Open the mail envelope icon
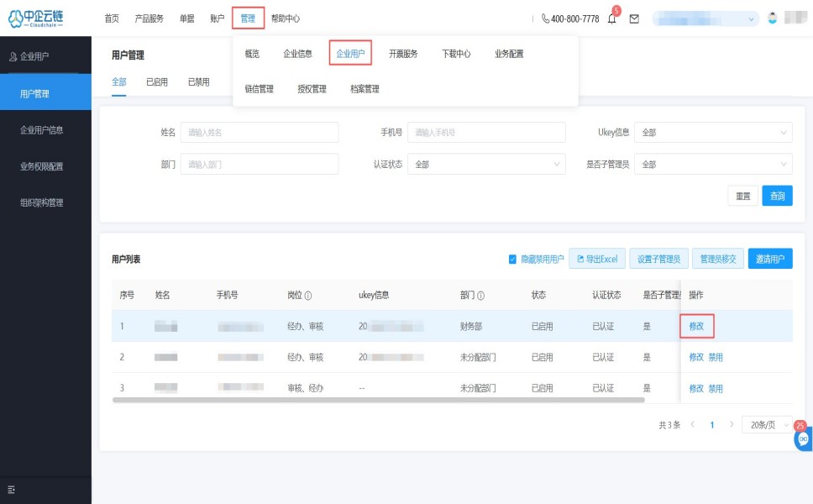Image resolution: width=813 pixels, height=504 pixels. [634, 18]
